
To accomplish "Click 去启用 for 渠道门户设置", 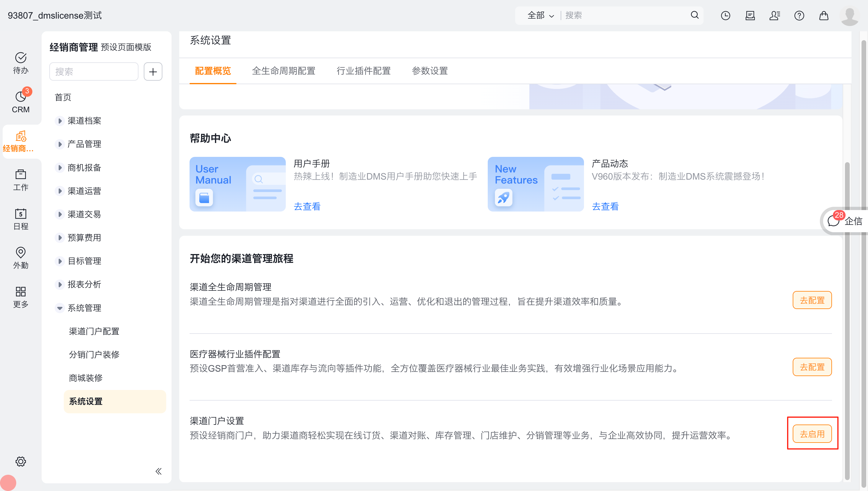I will pyautogui.click(x=812, y=434).
